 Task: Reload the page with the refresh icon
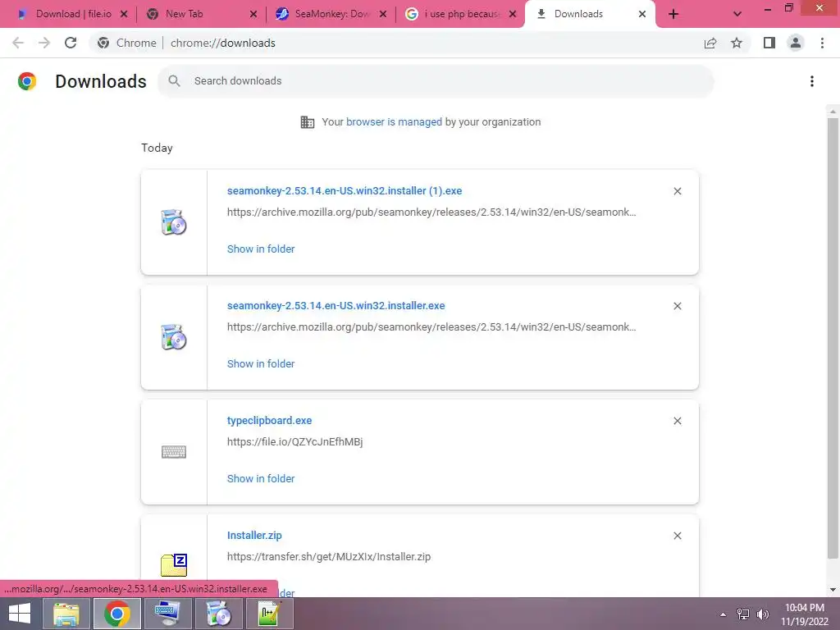tap(71, 43)
